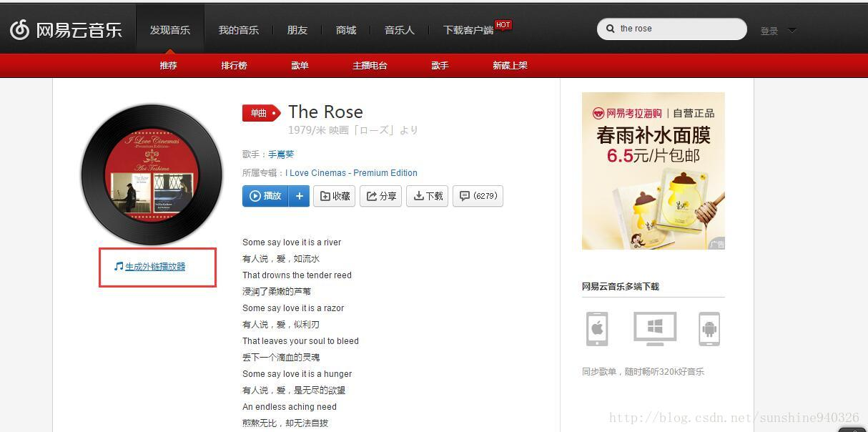Image resolution: width=868 pixels, height=432 pixels.
Task: Open the 歌手 singers menu
Action: pyautogui.click(x=440, y=65)
